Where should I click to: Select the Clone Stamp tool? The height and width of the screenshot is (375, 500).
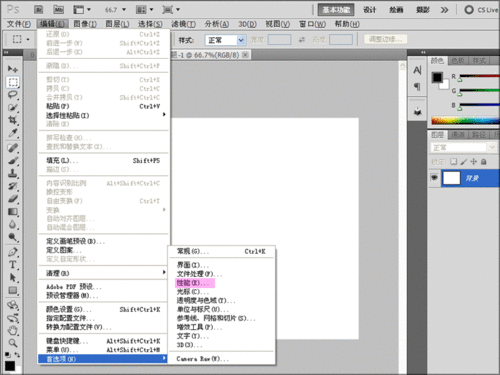click(x=13, y=173)
